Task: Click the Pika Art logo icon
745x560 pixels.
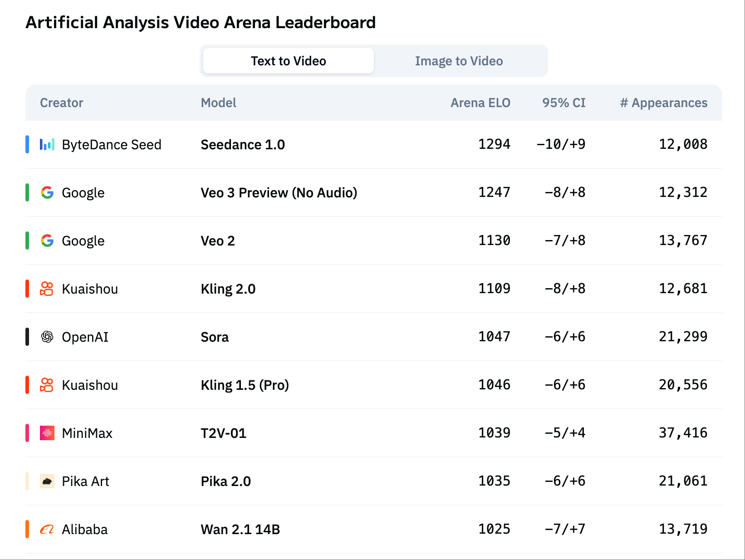Action: [x=47, y=481]
